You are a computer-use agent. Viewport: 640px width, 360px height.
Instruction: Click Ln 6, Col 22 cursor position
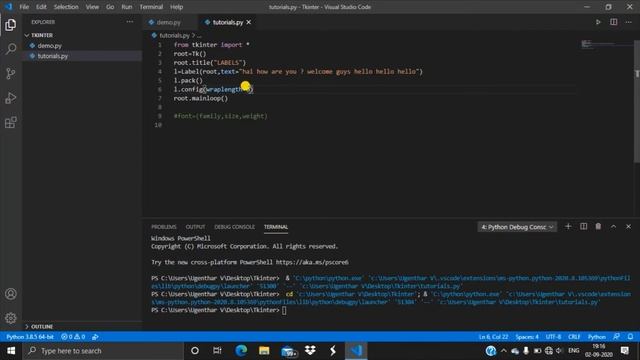493,337
